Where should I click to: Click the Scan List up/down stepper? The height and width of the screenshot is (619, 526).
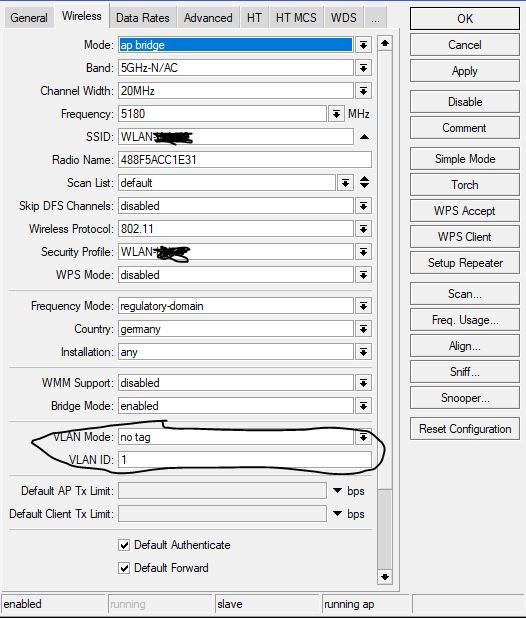tap(364, 182)
